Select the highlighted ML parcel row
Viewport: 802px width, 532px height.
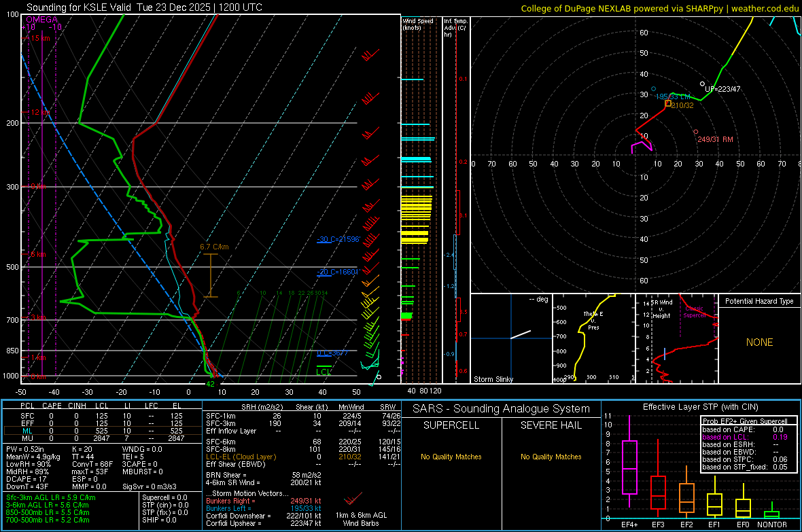(102, 431)
